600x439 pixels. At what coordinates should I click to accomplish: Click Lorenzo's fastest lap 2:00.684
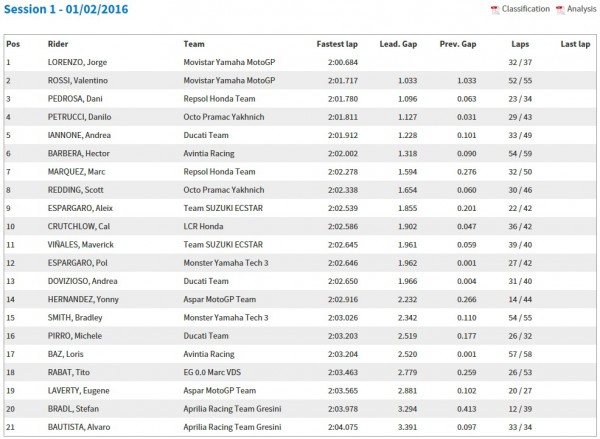[x=343, y=62]
